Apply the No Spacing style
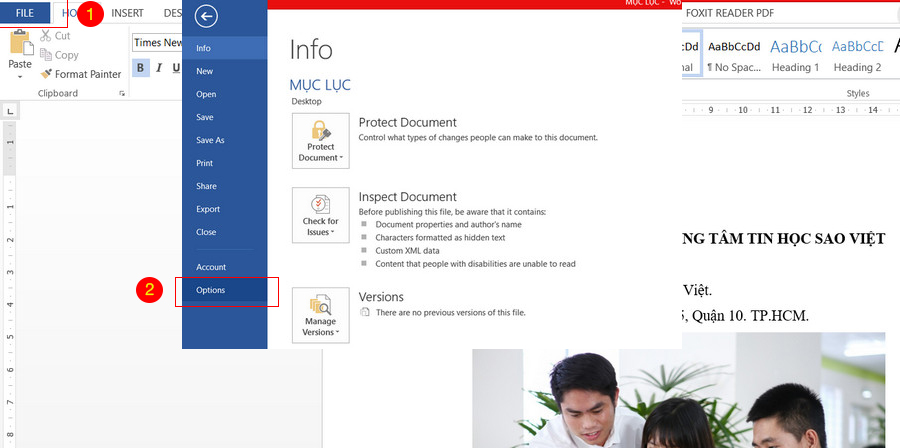900x448 pixels. (x=734, y=56)
